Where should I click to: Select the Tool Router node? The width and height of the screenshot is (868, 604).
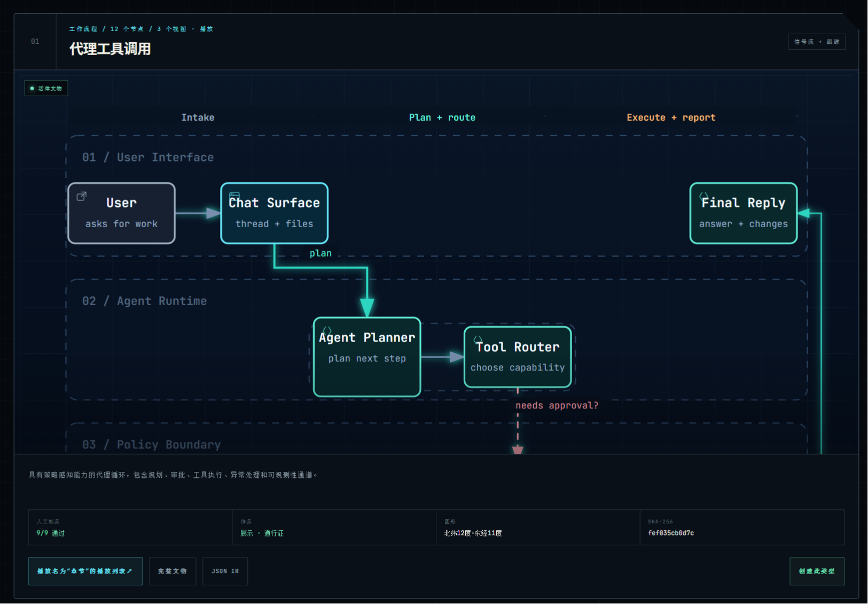click(x=518, y=357)
